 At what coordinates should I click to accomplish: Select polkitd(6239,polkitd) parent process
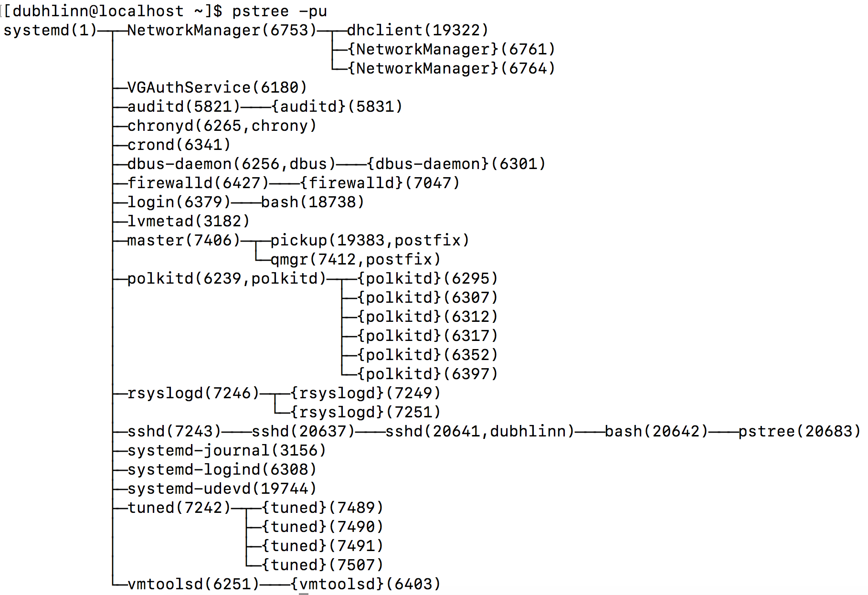pos(227,278)
